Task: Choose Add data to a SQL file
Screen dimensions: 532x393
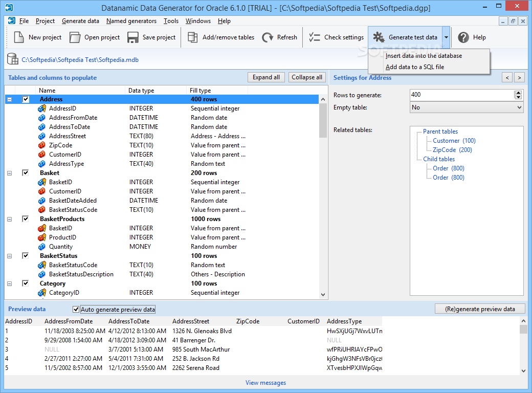Action: pyautogui.click(x=429, y=67)
